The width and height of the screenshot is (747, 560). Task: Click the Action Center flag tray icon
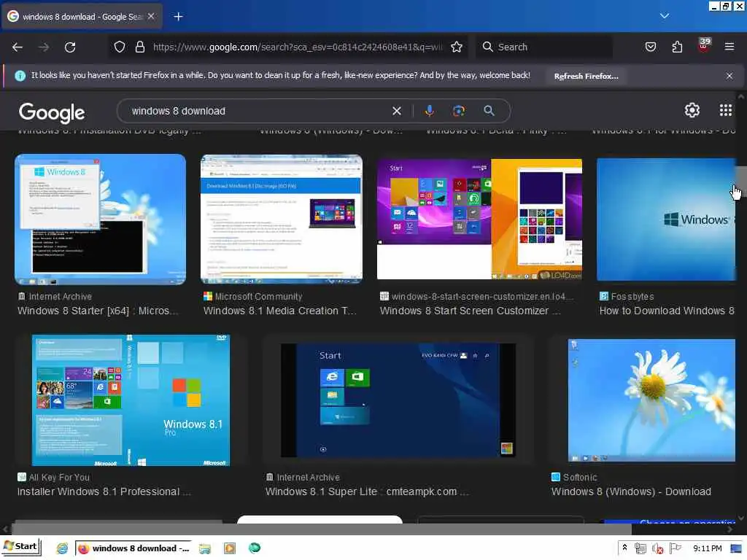click(x=675, y=548)
